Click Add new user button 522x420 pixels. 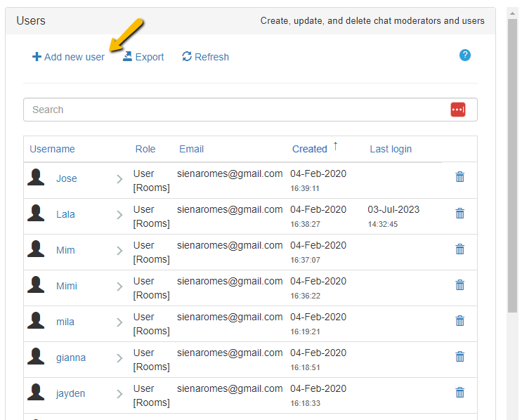[68, 57]
